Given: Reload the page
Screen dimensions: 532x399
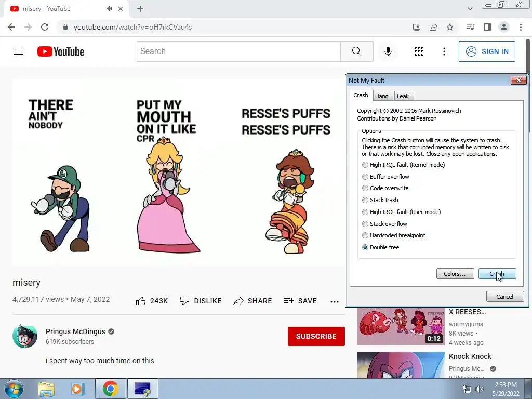Looking at the screenshot, I should click(45, 27).
